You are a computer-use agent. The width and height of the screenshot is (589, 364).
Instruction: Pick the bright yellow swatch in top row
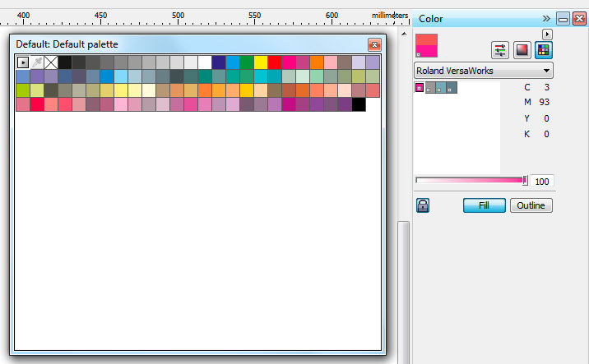click(x=261, y=62)
